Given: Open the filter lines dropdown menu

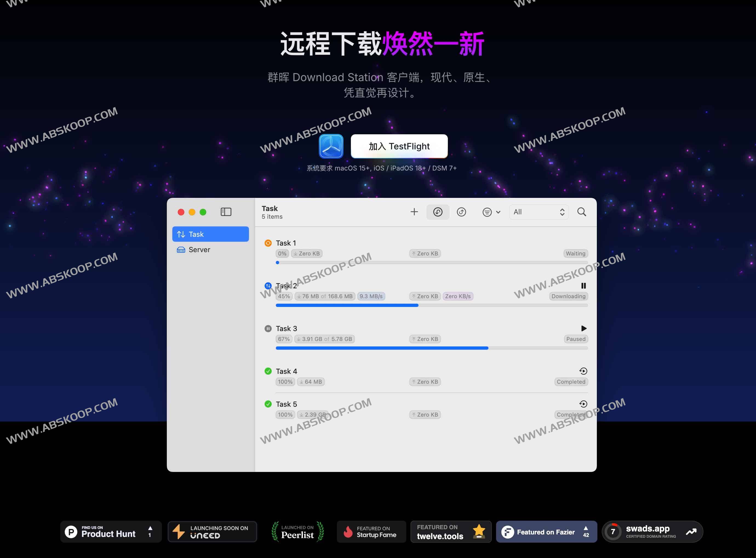Looking at the screenshot, I should [x=487, y=212].
